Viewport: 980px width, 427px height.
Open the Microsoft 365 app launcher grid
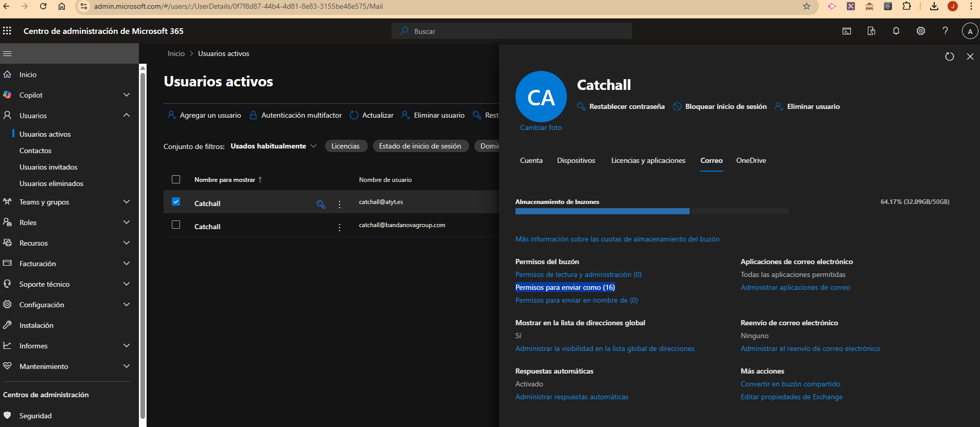(7, 31)
